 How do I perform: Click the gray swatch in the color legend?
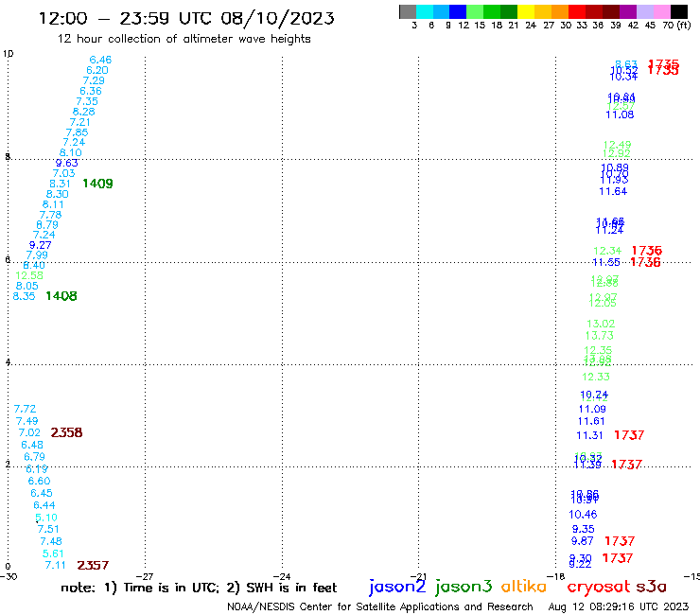[408, 11]
